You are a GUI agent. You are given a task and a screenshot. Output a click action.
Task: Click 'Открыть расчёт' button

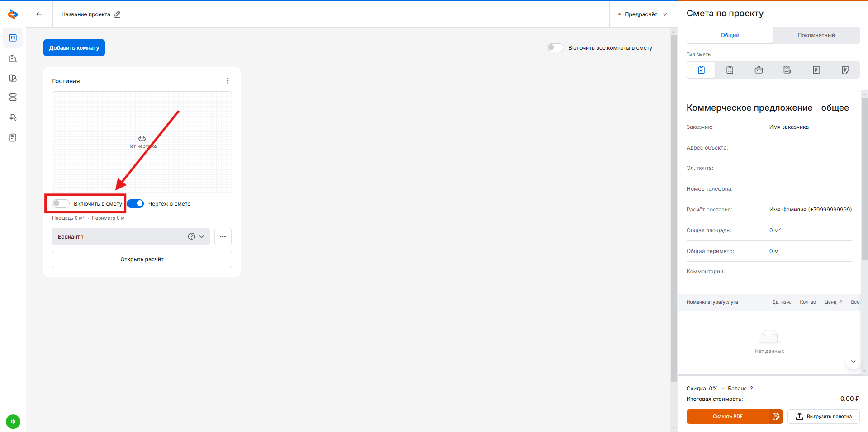click(x=142, y=259)
